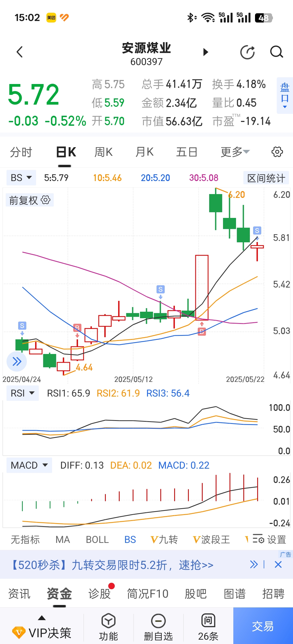Image resolution: width=293 pixels, height=644 pixels.
Task: Open the 股吧 tab
Action: point(196,594)
